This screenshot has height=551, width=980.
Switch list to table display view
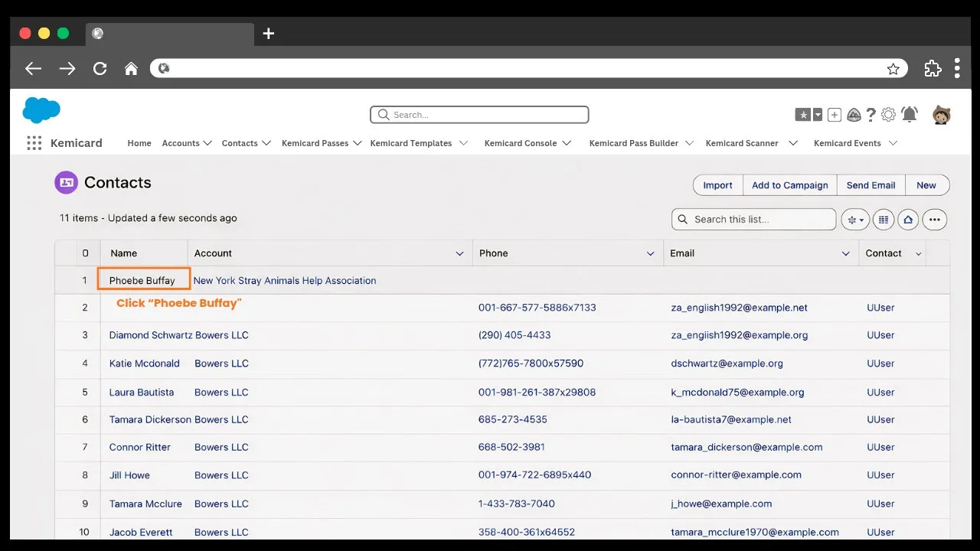click(x=884, y=220)
